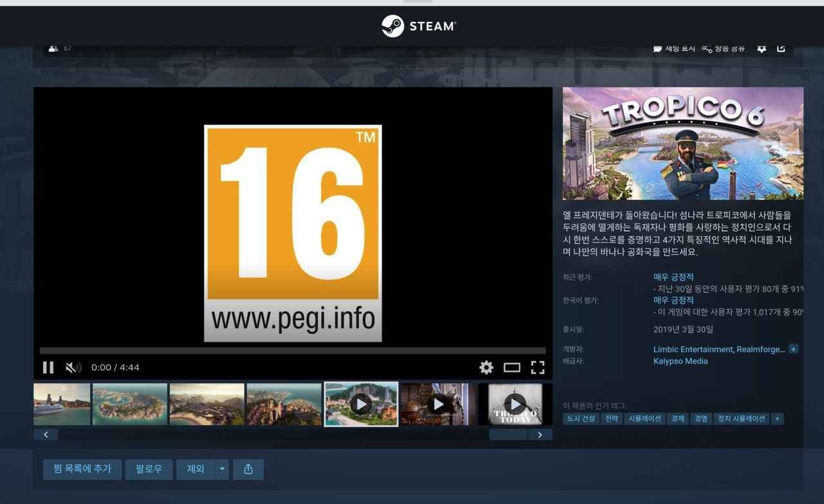
Task: Select the '정치 시뮬레이션' tag
Action: pyautogui.click(x=741, y=418)
